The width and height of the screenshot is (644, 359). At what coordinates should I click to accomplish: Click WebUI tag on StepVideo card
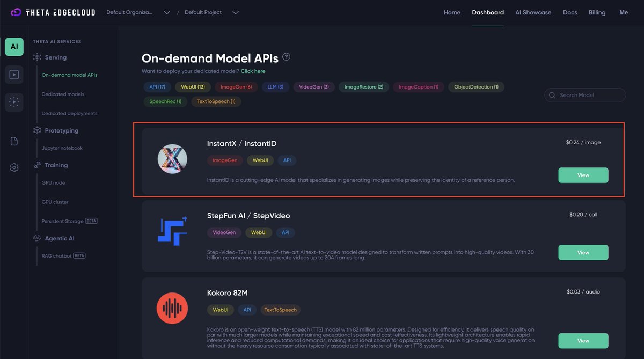coord(259,233)
